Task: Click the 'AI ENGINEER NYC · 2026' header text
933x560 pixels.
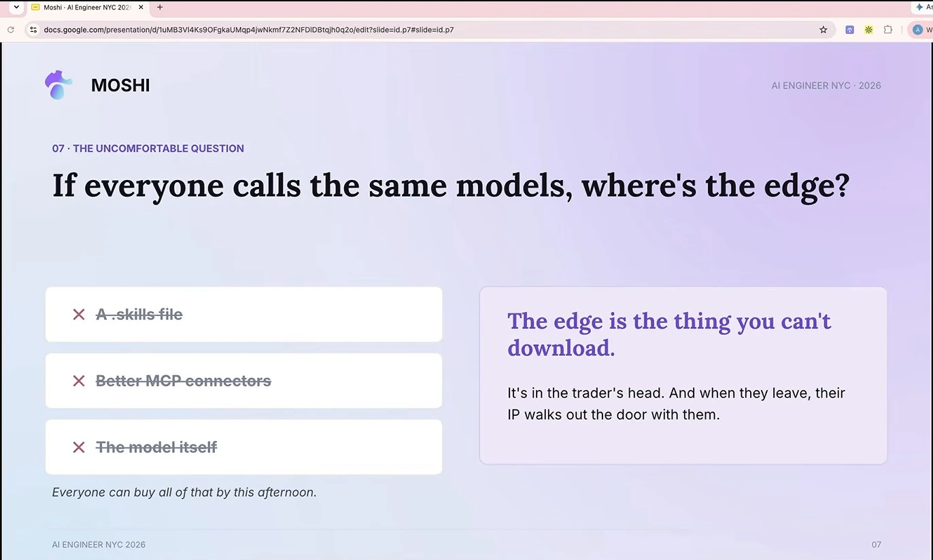Action: [x=826, y=86]
